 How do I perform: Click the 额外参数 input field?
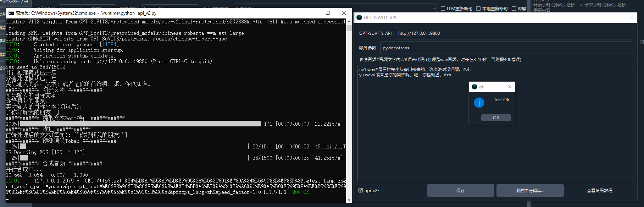(x=506, y=48)
